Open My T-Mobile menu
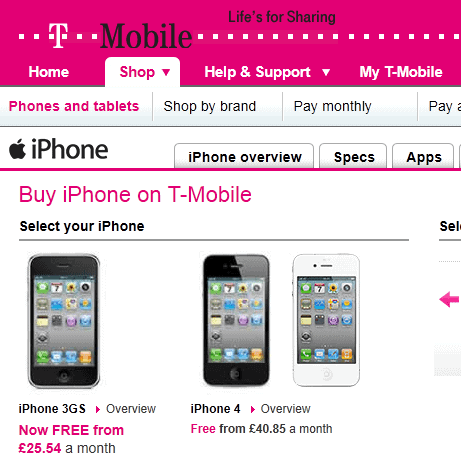 point(401,72)
